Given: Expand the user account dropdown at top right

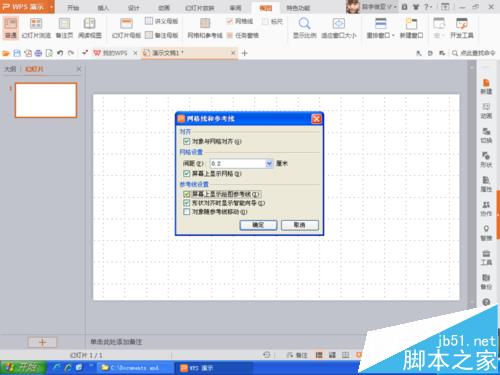Looking at the screenshot, I should pyautogui.click(x=395, y=7).
